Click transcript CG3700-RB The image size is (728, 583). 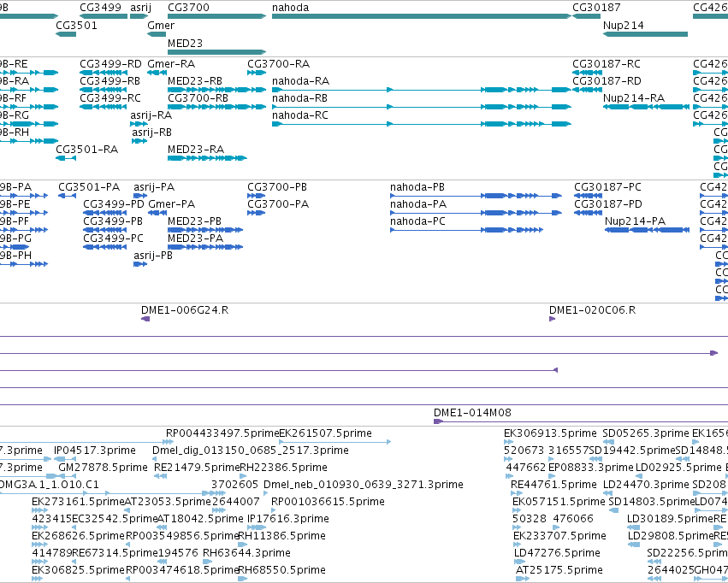tap(216, 107)
